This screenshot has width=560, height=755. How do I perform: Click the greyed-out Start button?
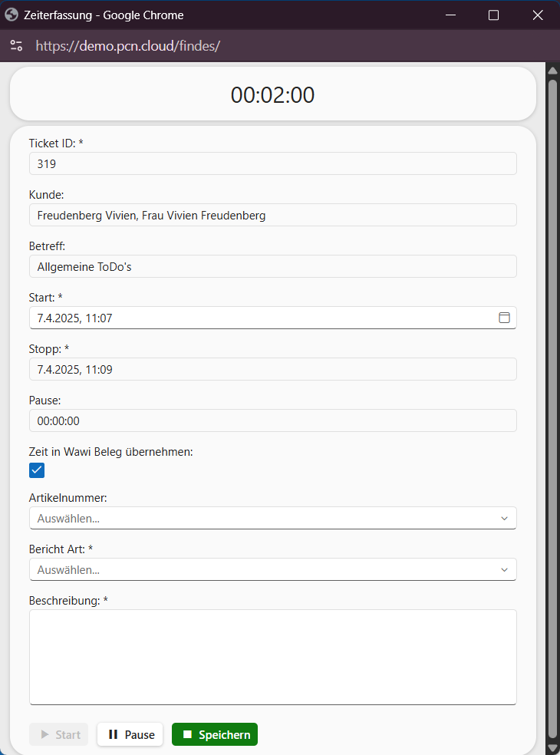59,734
